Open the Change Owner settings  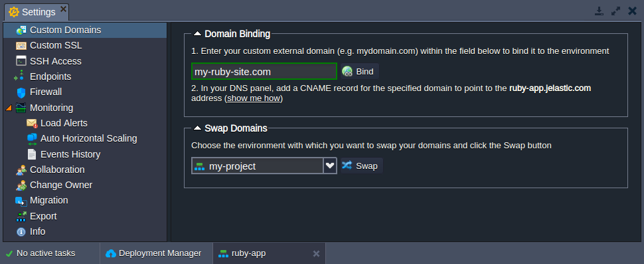85,185
